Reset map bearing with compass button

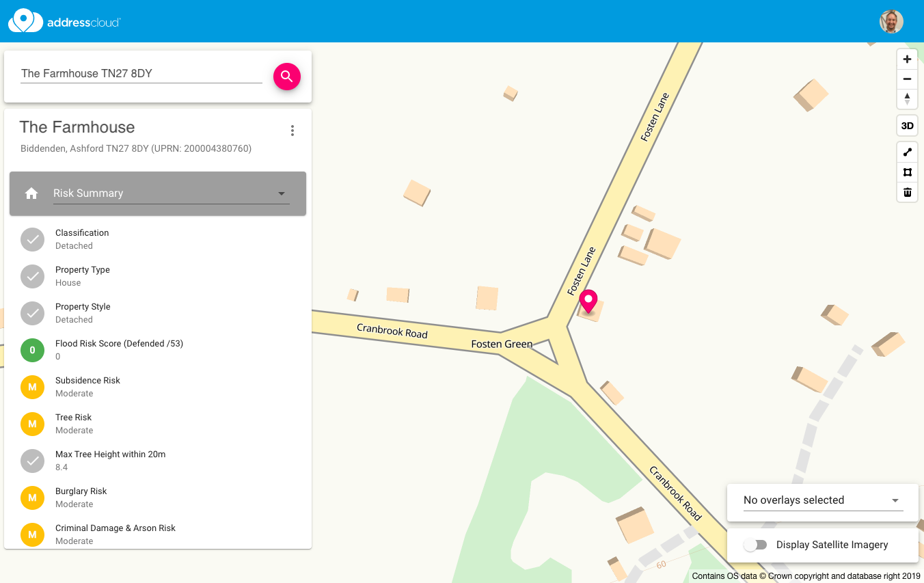907,99
